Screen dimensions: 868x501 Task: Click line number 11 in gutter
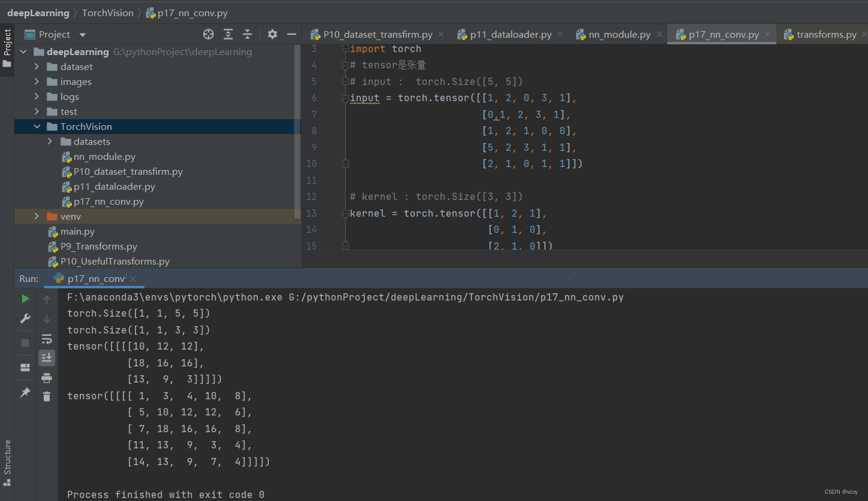point(311,180)
